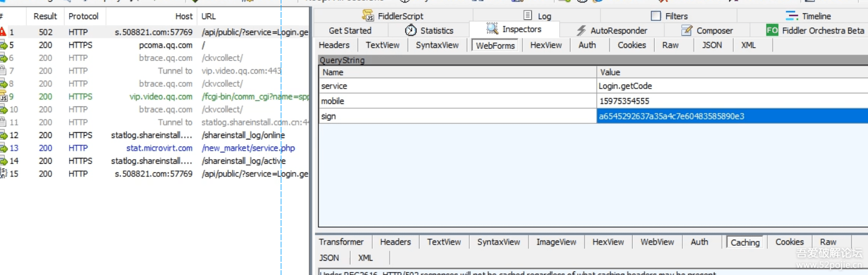Open the Get Started tab
868x275 pixels.
click(x=350, y=30)
